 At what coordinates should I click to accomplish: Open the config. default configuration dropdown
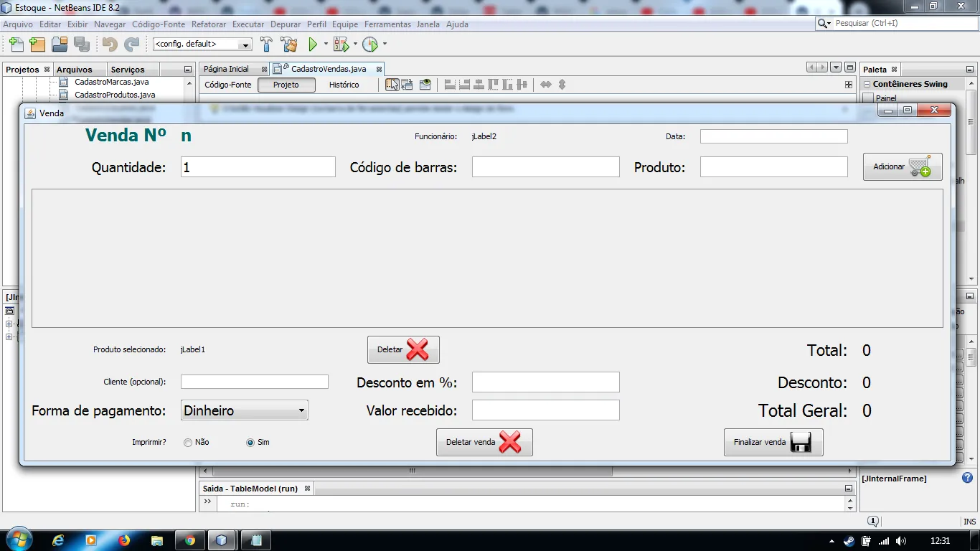pos(202,44)
